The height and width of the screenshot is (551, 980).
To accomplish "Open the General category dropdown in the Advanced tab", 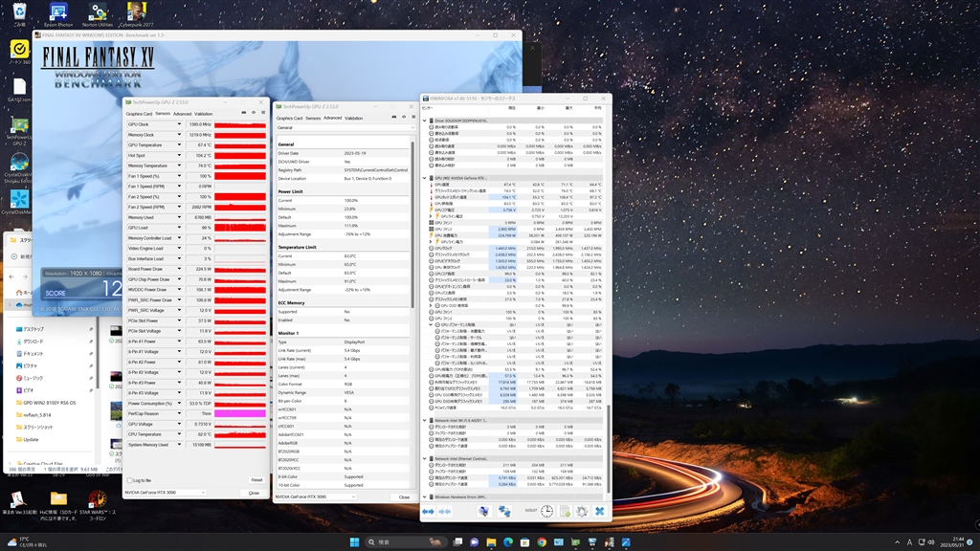I will [x=343, y=127].
